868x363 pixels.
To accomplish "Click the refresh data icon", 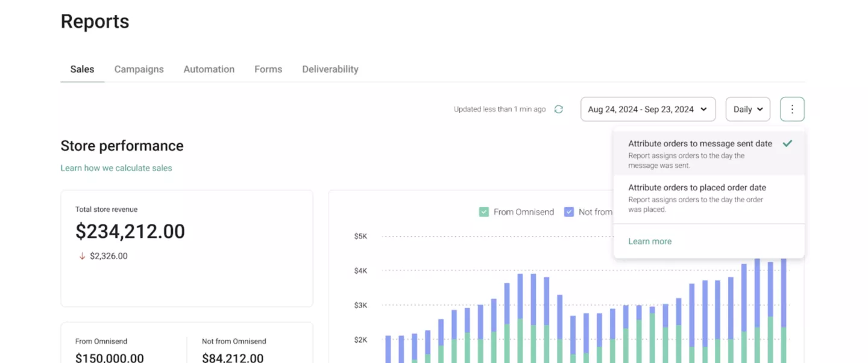I will [x=559, y=110].
